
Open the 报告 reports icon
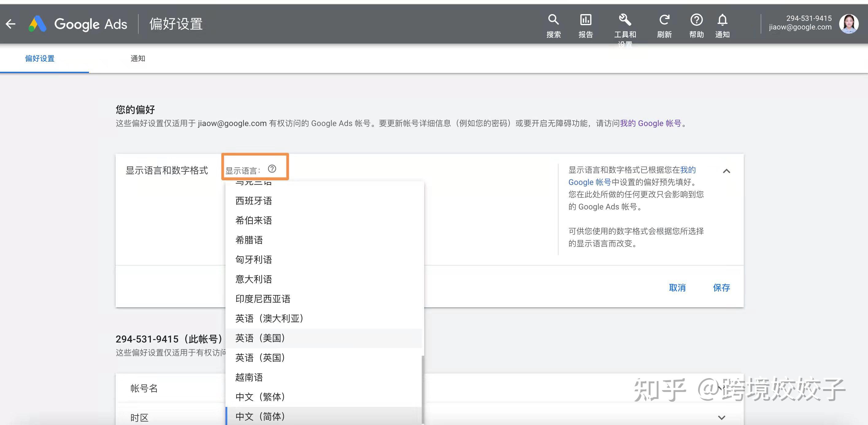(x=586, y=20)
